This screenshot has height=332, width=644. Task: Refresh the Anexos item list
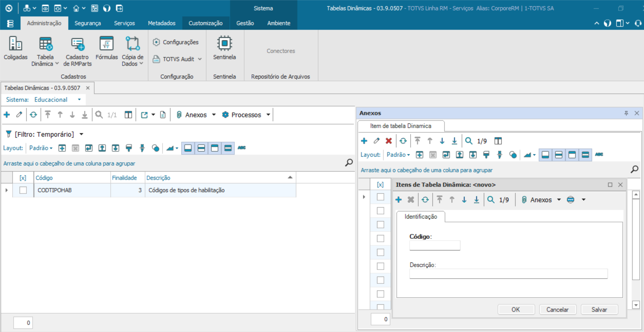[x=403, y=141]
